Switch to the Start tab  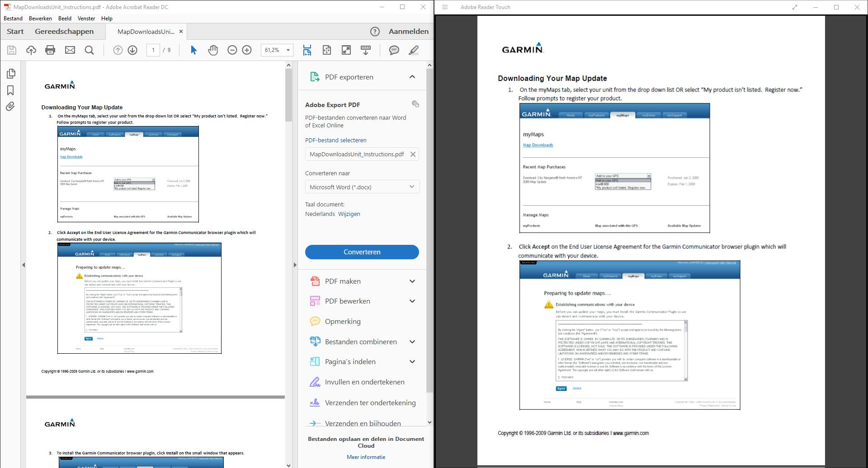tap(15, 32)
